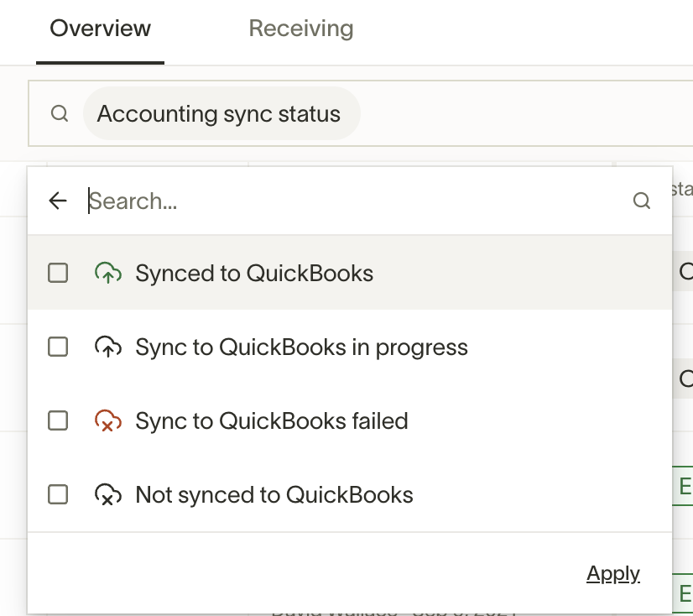Click the search icon in filter bar
The image size is (693, 616).
60,113
